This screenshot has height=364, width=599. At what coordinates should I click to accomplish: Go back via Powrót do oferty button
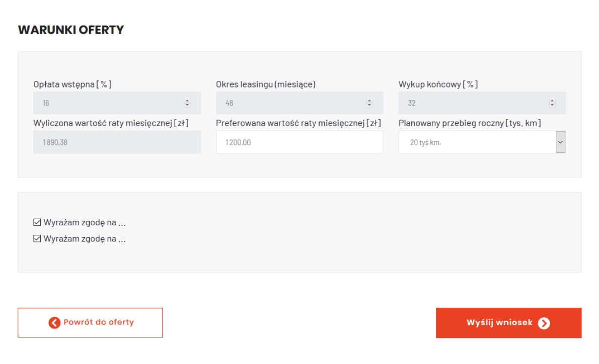[x=90, y=323]
